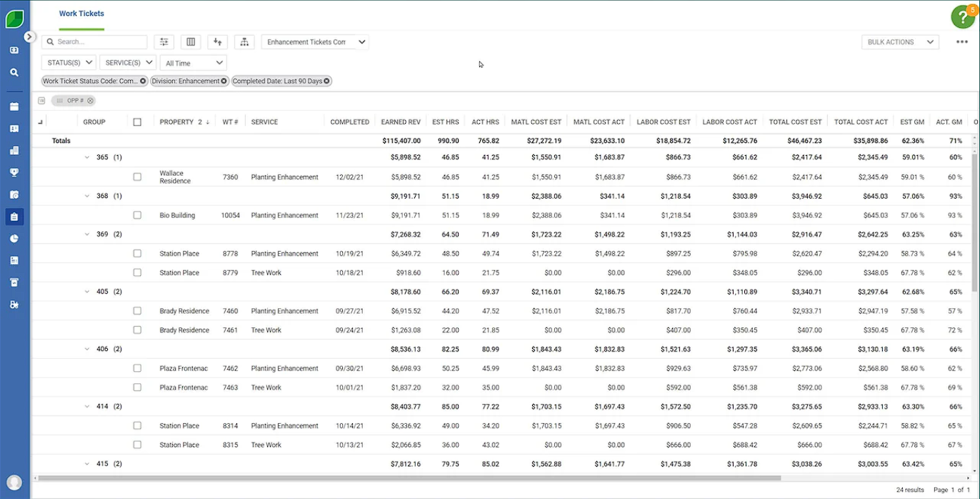Open the user profile avatar
Screen dimensions: 980x499
point(14,483)
